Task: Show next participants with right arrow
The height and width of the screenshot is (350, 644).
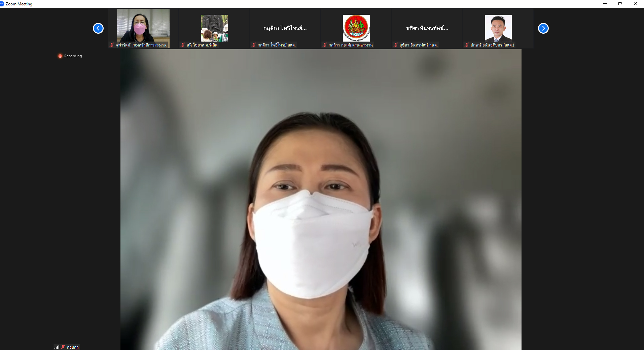Action: click(543, 28)
